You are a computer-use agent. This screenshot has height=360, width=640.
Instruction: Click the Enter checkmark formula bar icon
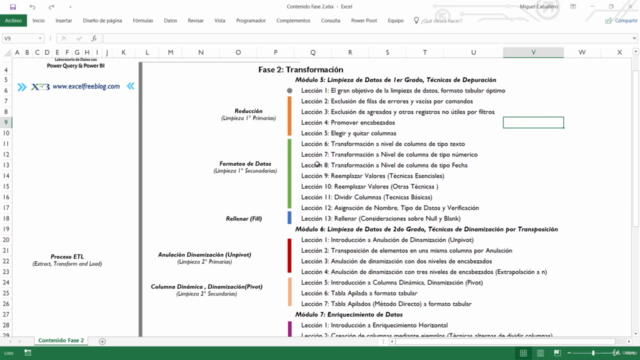(x=79, y=38)
